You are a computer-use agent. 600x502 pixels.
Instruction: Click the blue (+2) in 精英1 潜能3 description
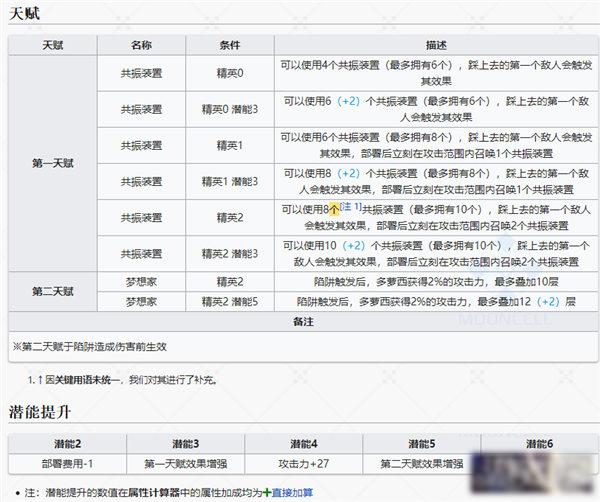(349, 173)
